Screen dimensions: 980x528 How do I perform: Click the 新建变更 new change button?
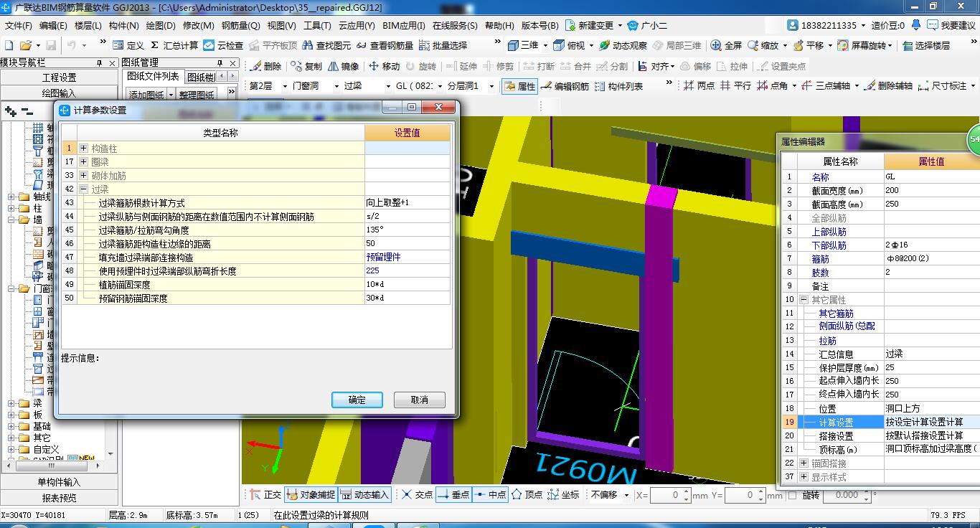(593, 25)
